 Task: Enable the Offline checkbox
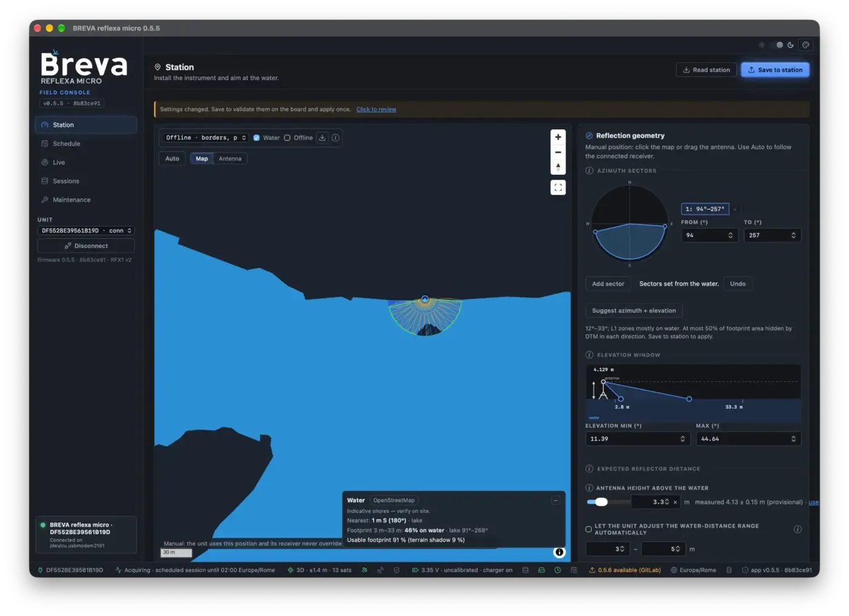pos(287,138)
